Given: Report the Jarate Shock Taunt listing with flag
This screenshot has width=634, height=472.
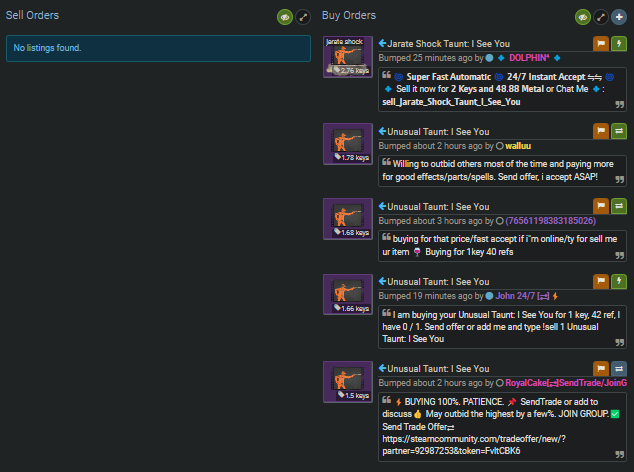Looking at the screenshot, I should [x=601, y=43].
